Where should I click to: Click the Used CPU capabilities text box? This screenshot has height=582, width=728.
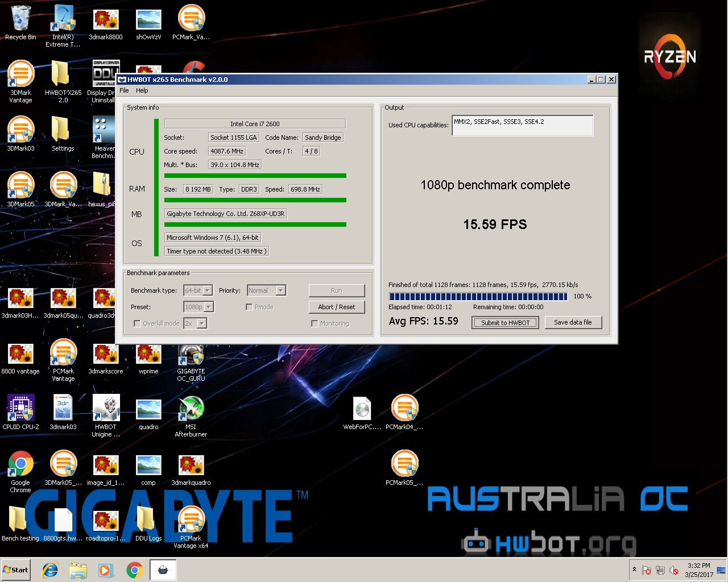(x=522, y=126)
